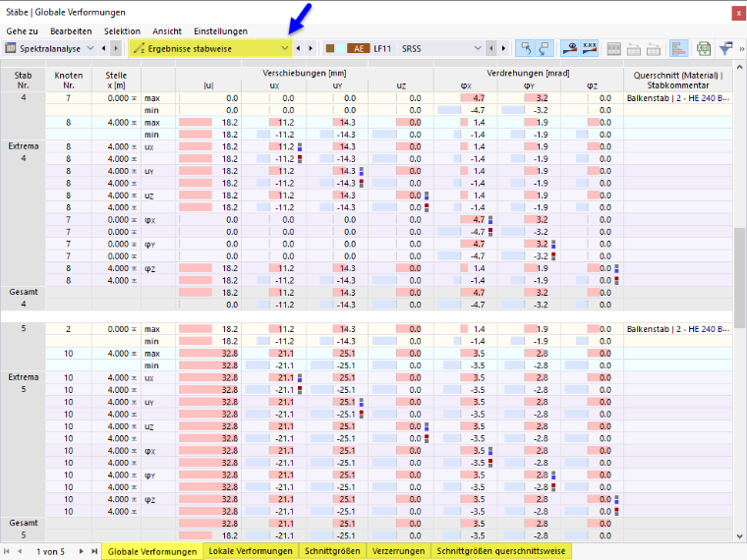Open the HE 240 B cross-section link for Stab 5
This screenshot has height=560, width=747.
703,329
